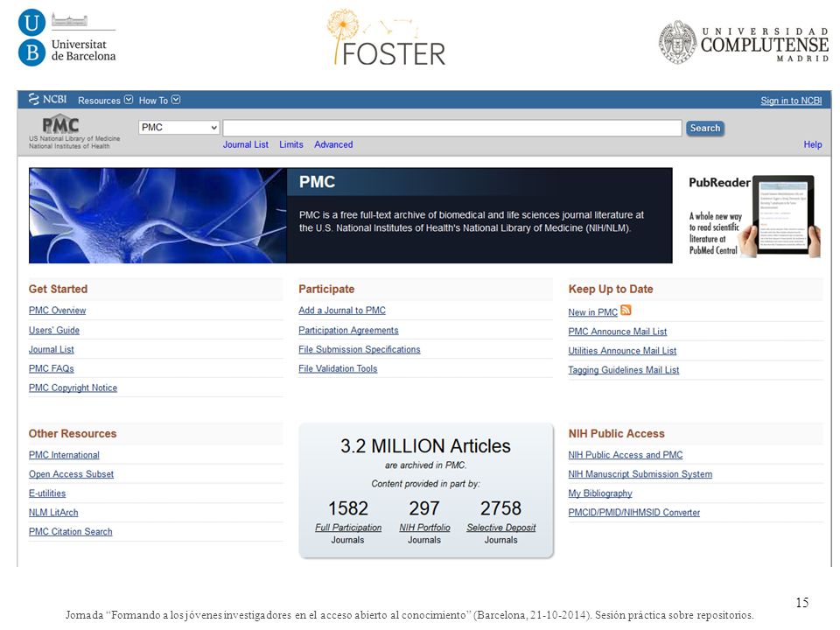Open NLM LitArch link
Viewport: 840px width, 630px height.
pos(53,513)
